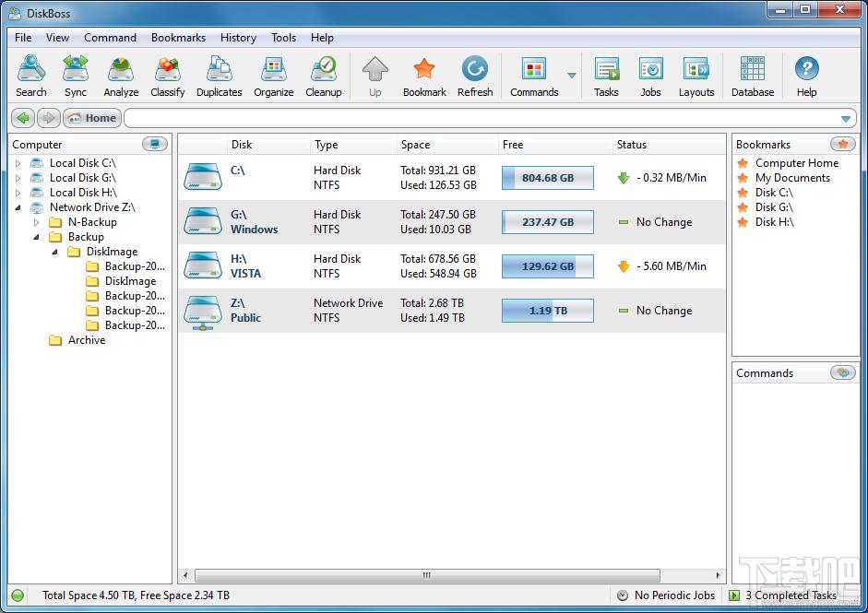Open the Tools menu
Screen dimensions: 868x613
[x=283, y=38]
